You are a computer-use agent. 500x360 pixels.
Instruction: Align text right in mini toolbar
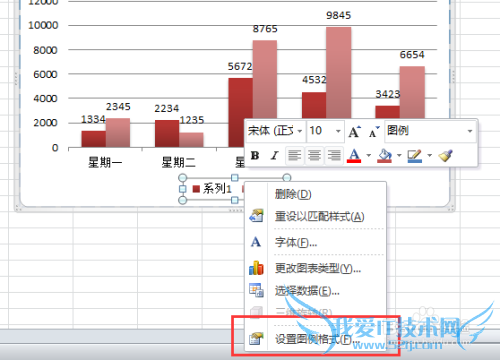tap(334, 155)
